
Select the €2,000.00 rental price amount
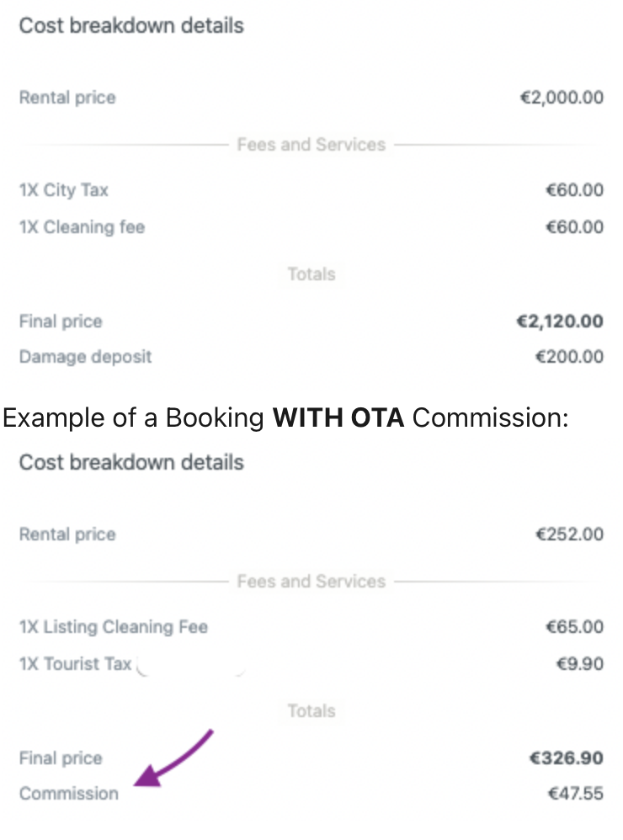pos(561,98)
